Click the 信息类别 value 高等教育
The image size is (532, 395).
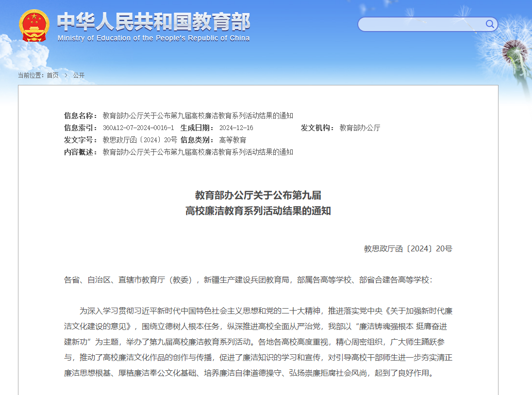233,140
